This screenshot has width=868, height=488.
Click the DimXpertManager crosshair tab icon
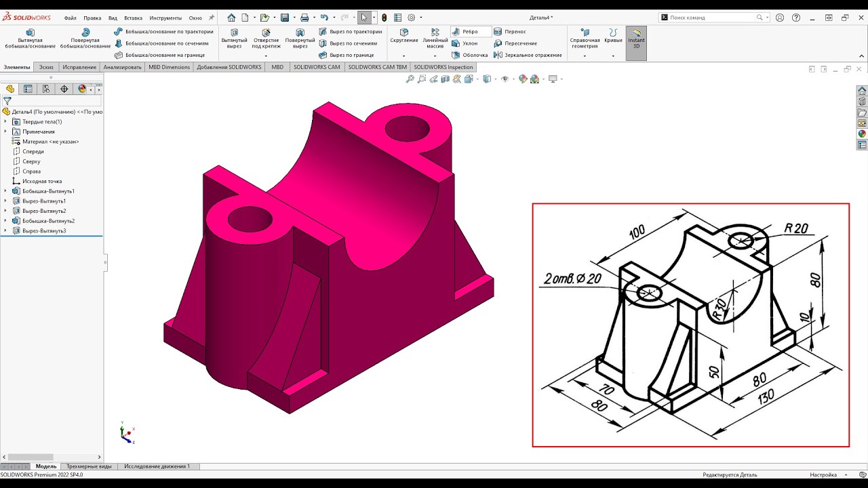tap(64, 89)
